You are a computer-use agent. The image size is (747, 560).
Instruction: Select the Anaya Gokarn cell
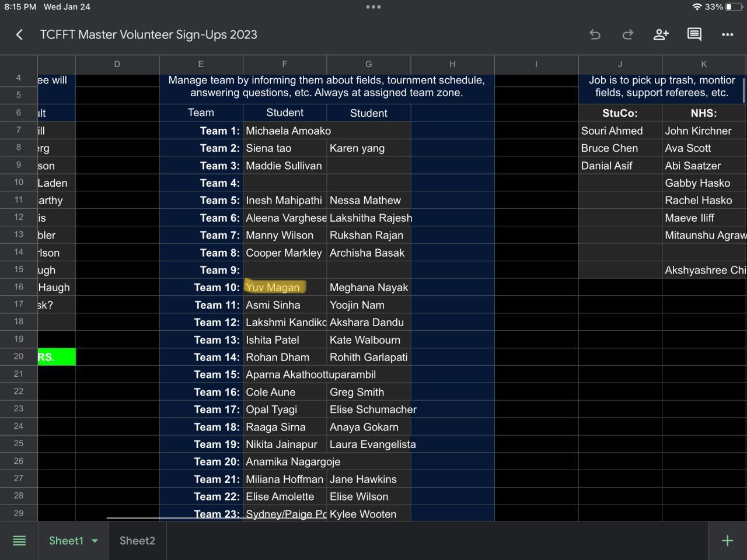[369, 426]
